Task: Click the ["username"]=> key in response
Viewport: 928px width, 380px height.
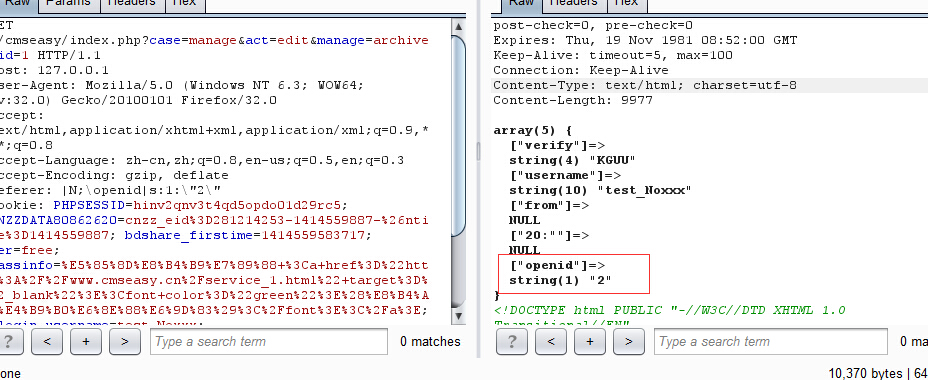Action: tap(565, 175)
